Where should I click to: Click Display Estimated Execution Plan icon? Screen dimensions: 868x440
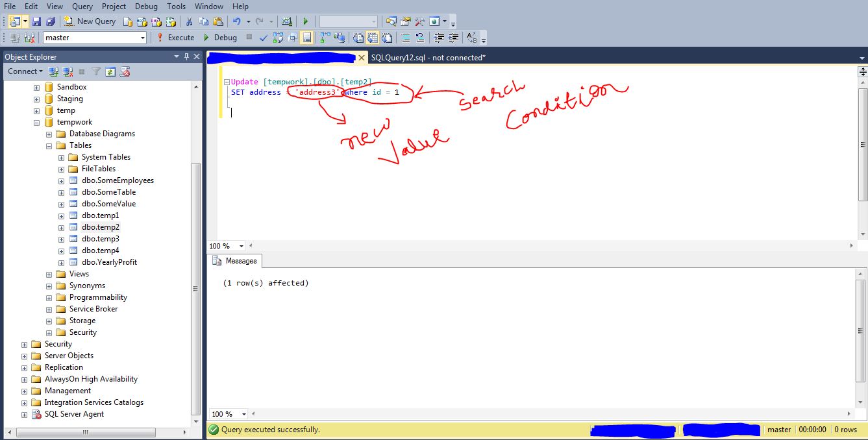click(x=278, y=38)
